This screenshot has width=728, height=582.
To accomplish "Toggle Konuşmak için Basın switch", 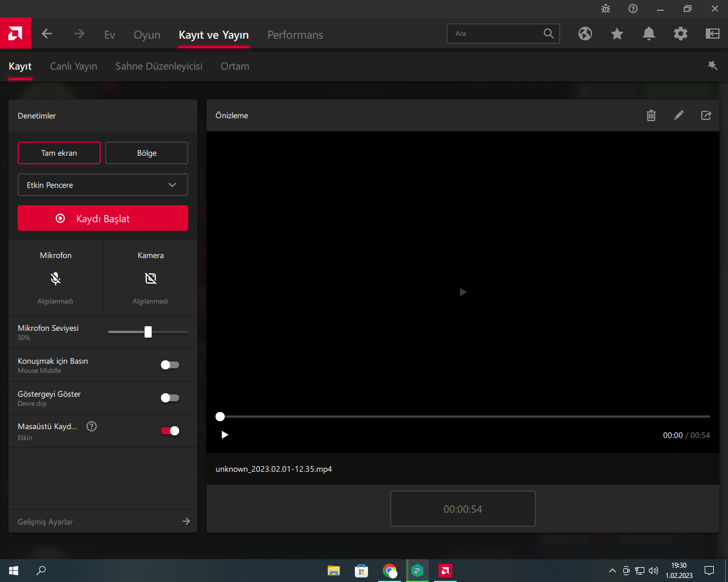I will pyautogui.click(x=170, y=365).
